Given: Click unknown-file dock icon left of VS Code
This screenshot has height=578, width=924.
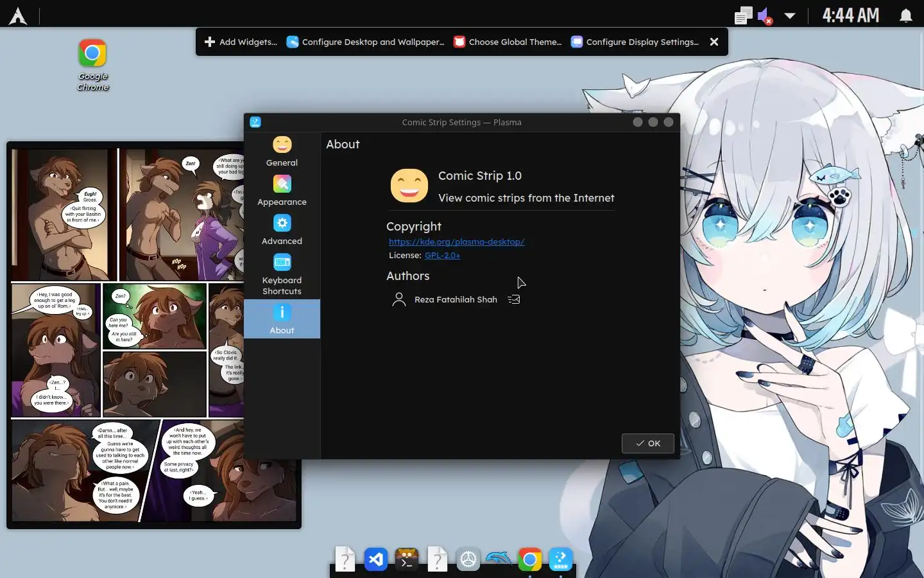Looking at the screenshot, I should [345, 559].
